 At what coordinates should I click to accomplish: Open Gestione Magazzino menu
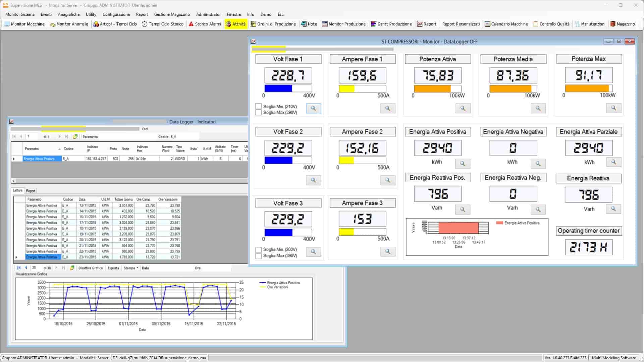[x=172, y=14]
